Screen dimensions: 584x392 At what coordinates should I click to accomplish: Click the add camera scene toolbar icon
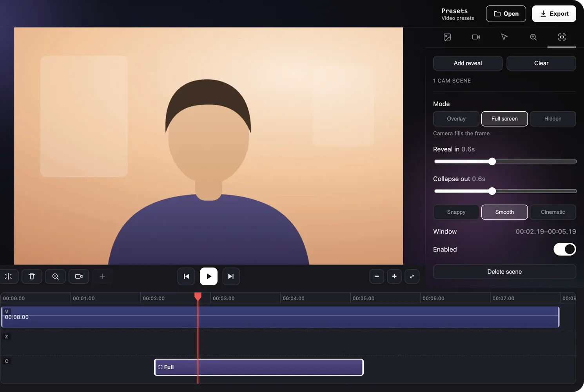click(79, 276)
